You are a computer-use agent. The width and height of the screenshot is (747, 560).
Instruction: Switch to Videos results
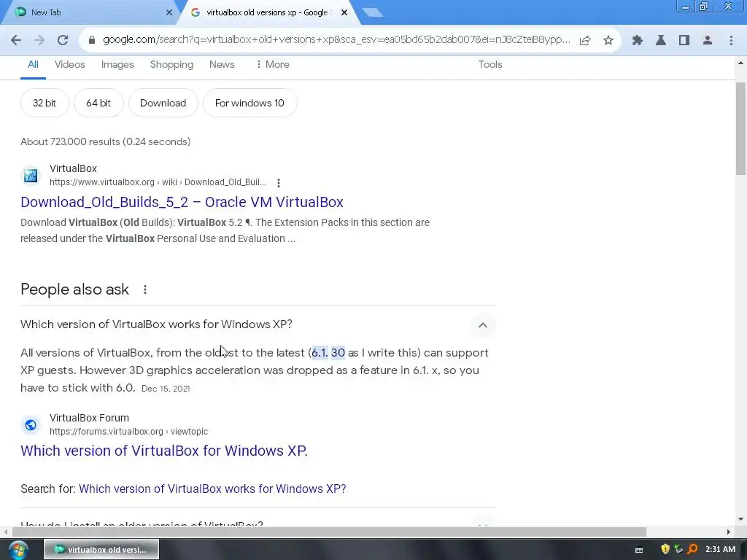69,65
